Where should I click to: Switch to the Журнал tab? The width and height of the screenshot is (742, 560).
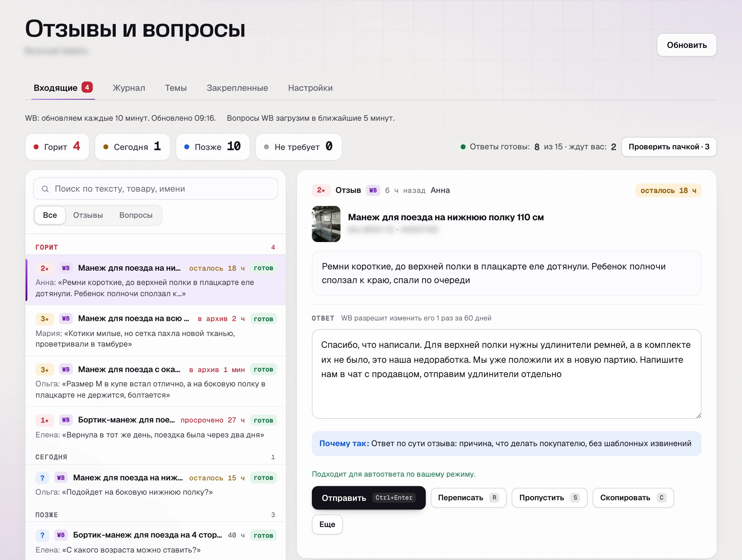tap(129, 88)
